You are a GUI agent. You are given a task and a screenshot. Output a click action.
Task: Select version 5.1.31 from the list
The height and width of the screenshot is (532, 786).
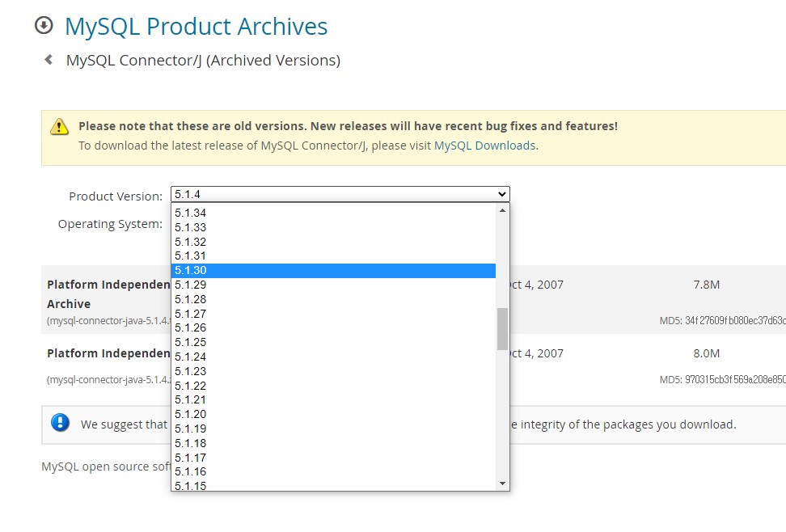[x=333, y=255]
